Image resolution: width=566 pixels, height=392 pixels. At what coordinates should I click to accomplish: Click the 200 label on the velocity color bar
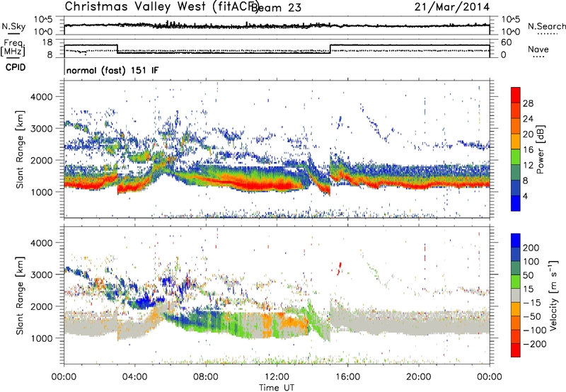click(x=531, y=248)
